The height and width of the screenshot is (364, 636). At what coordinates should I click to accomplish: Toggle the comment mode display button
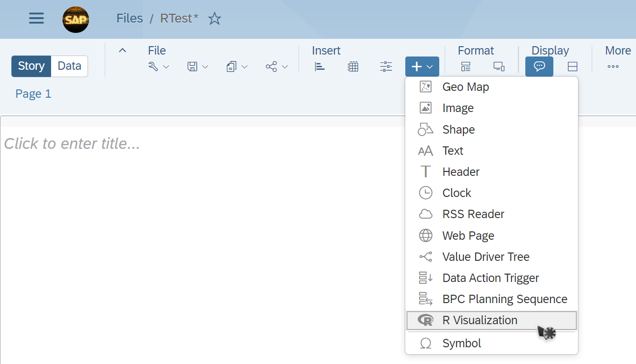point(539,67)
